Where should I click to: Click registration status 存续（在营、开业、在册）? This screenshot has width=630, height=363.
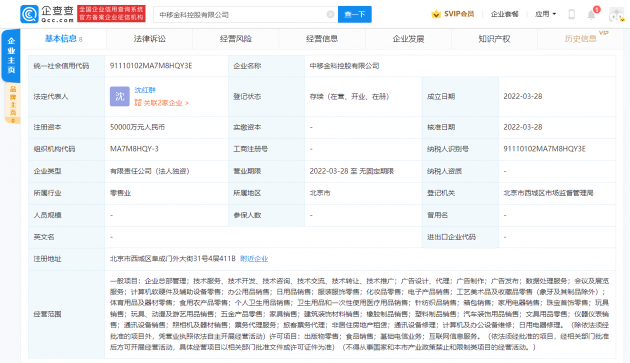[349, 96]
